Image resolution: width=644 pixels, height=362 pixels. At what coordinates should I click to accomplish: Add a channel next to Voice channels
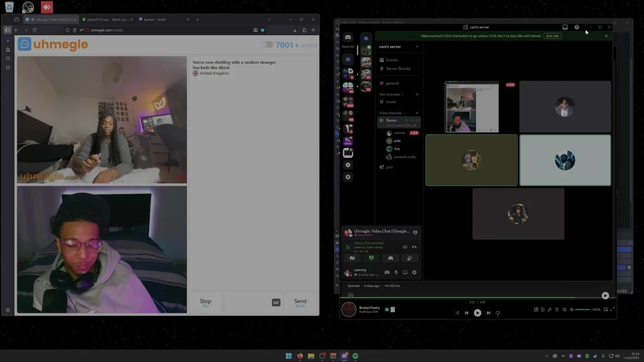click(417, 113)
